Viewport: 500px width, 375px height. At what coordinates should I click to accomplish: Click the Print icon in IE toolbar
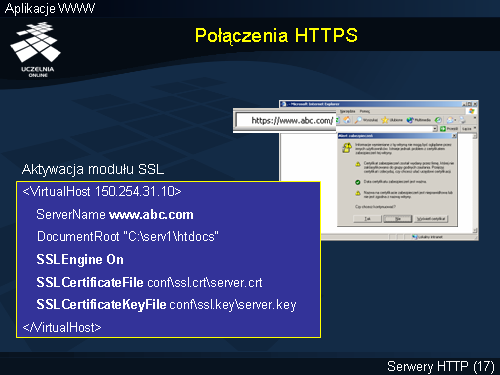tap(463, 120)
